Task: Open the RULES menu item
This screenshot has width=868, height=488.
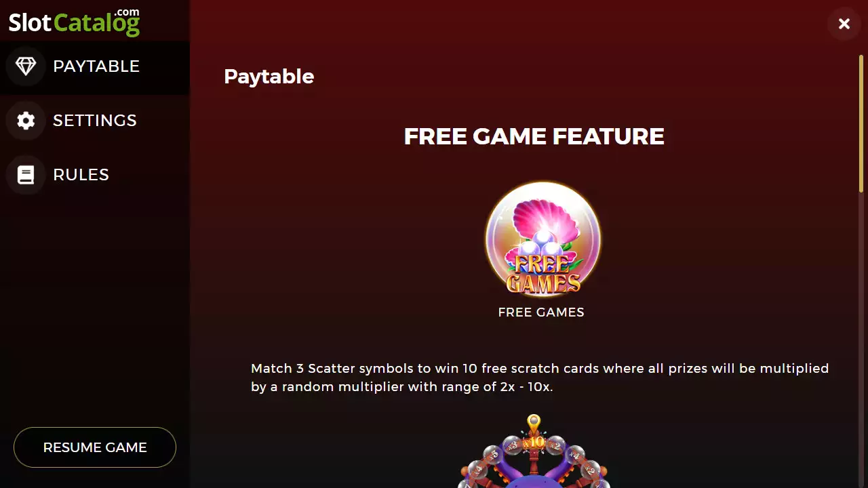Action: pyautogui.click(x=95, y=175)
